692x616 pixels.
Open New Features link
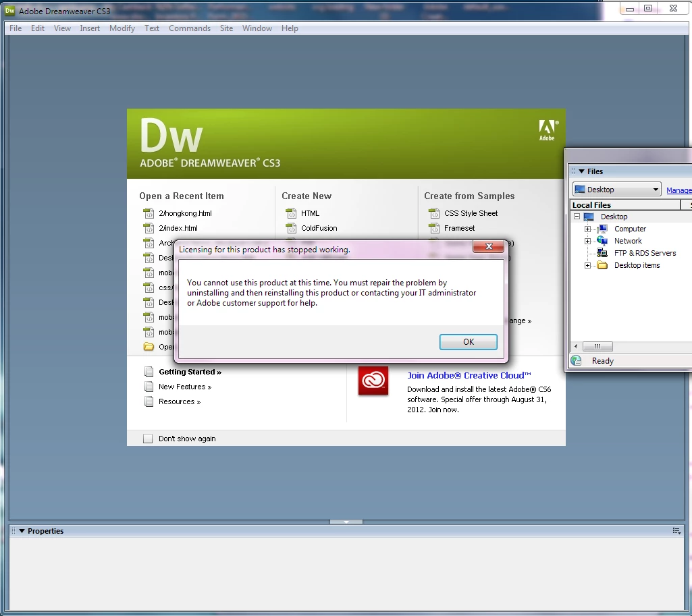coord(185,387)
